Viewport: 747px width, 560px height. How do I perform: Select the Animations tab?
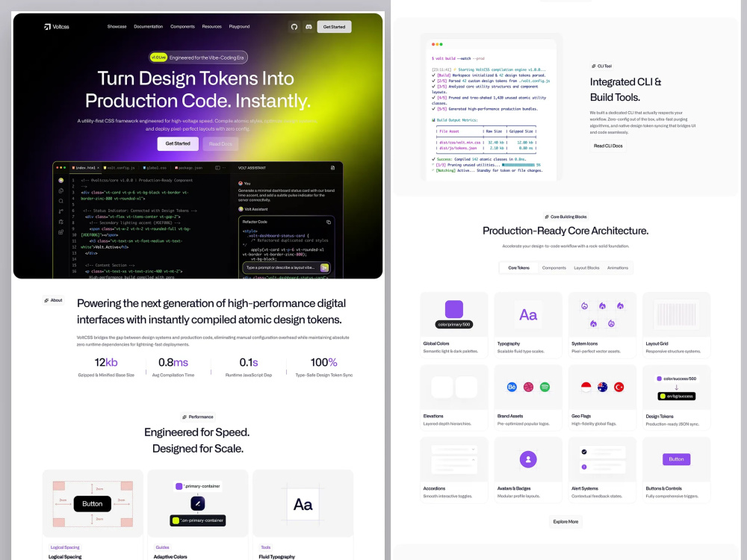(x=618, y=267)
